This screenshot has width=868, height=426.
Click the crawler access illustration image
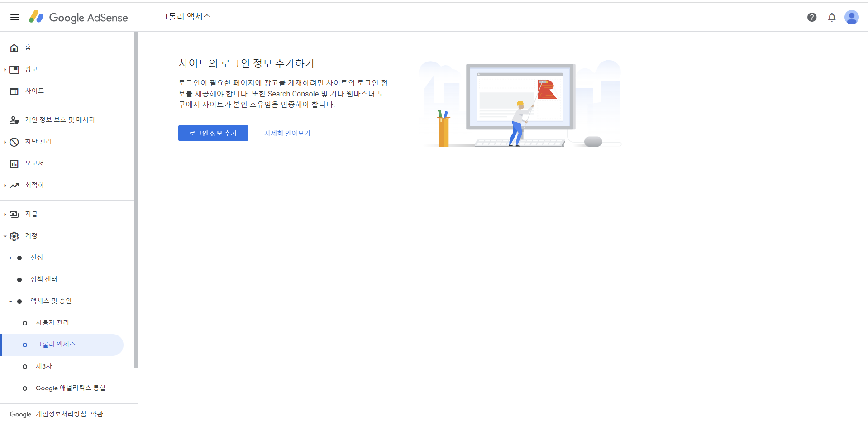coord(520,104)
